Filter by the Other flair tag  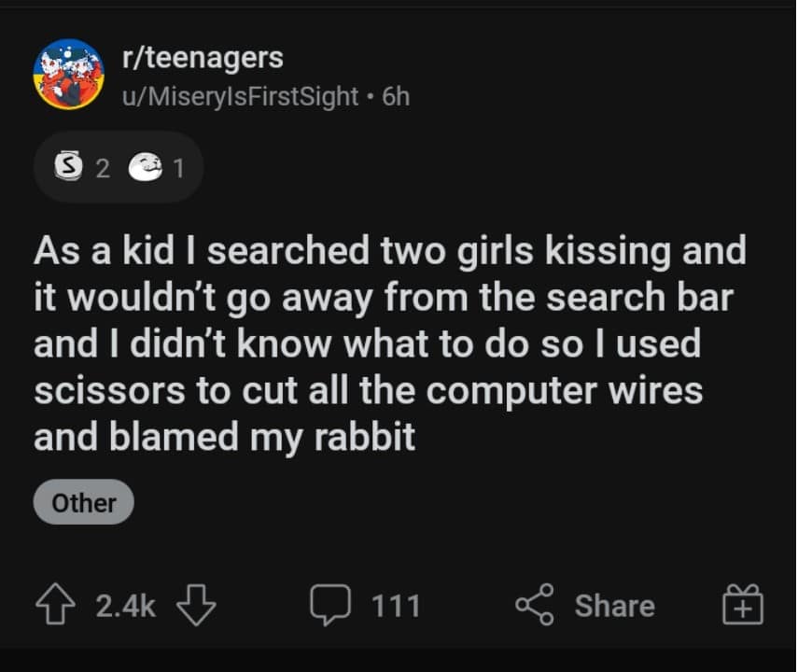click(83, 503)
